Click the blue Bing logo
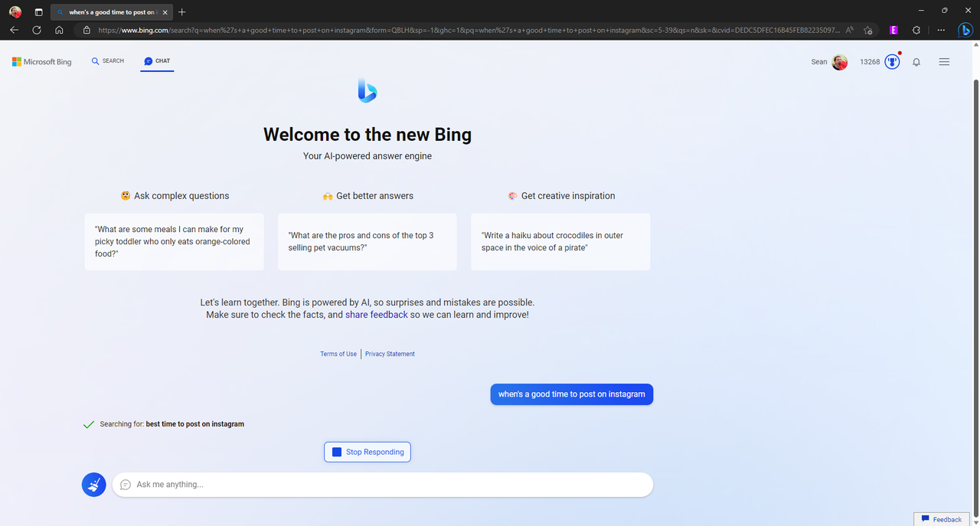Image resolution: width=980 pixels, height=526 pixels. 367,90
